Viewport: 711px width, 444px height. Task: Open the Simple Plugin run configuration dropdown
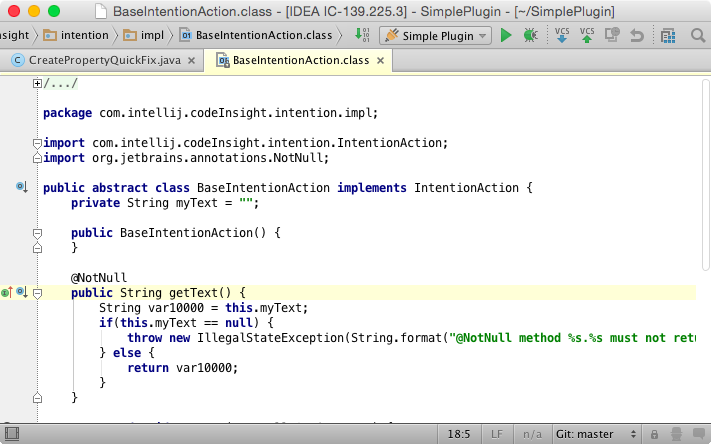click(x=435, y=35)
